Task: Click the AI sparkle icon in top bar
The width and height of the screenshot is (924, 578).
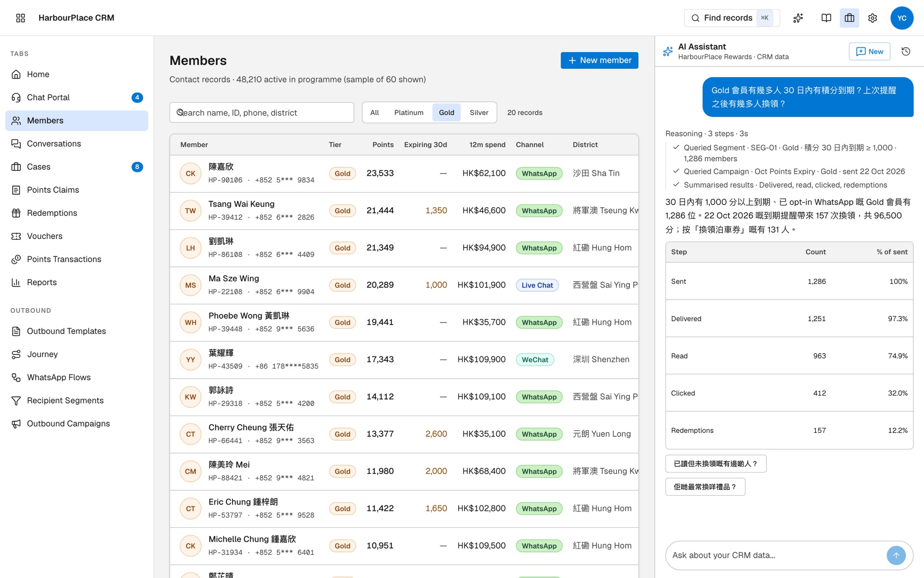Action: coord(798,18)
